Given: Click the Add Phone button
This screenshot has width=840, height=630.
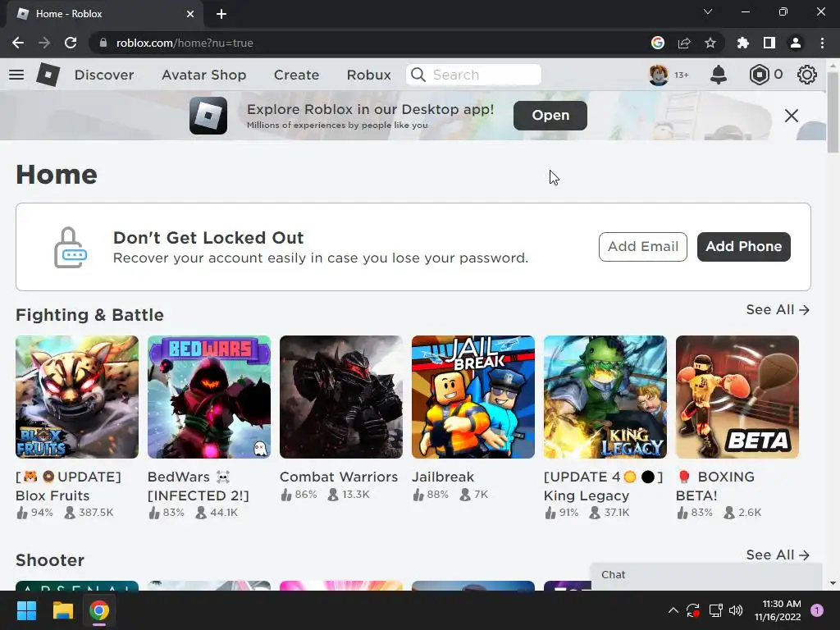Looking at the screenshot, I should pos(743,246).
